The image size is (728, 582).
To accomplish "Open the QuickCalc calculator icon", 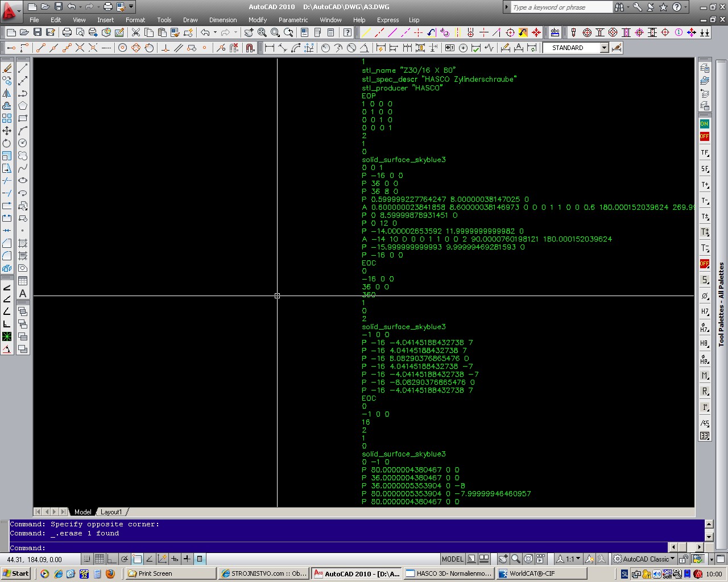I will pyautogui.click(x=331, y=33).
